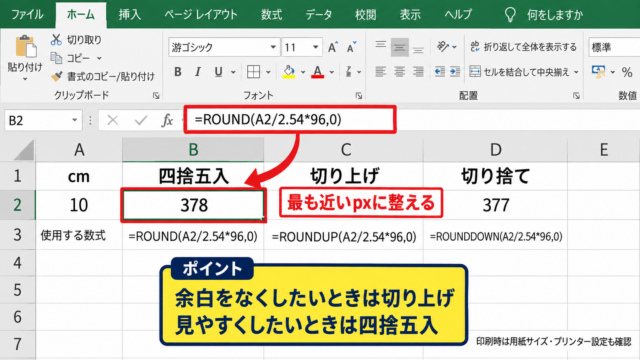This screenshot has height=360, width=640.
Task: Increase indent icon
Action: [455, 72]
